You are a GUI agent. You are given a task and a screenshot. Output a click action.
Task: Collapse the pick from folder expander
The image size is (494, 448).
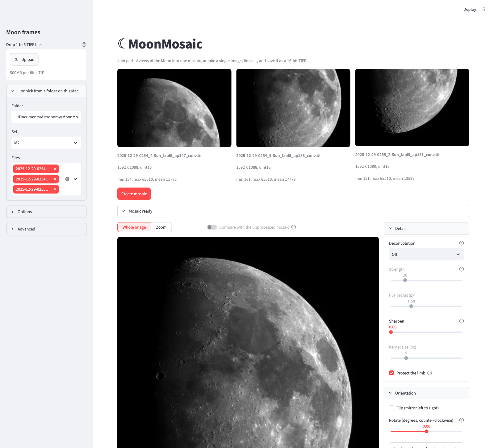[x=46, y=91]
